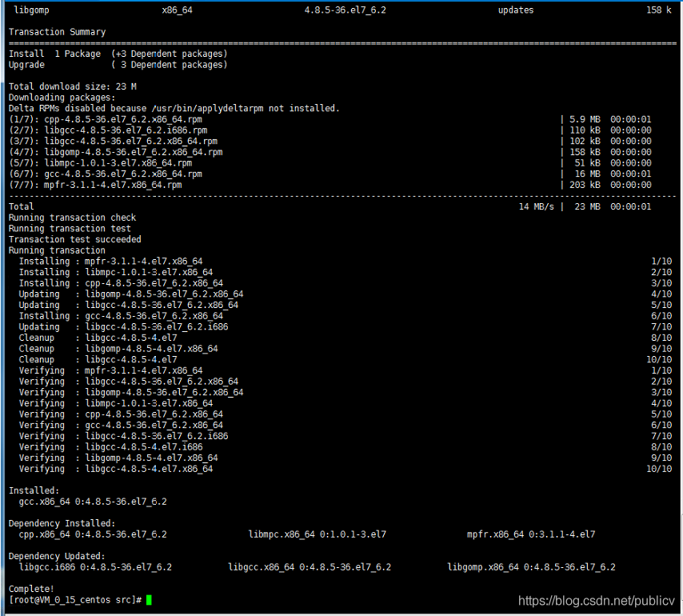Select the (7/7) mpfr rpm download line

(330, 185)
